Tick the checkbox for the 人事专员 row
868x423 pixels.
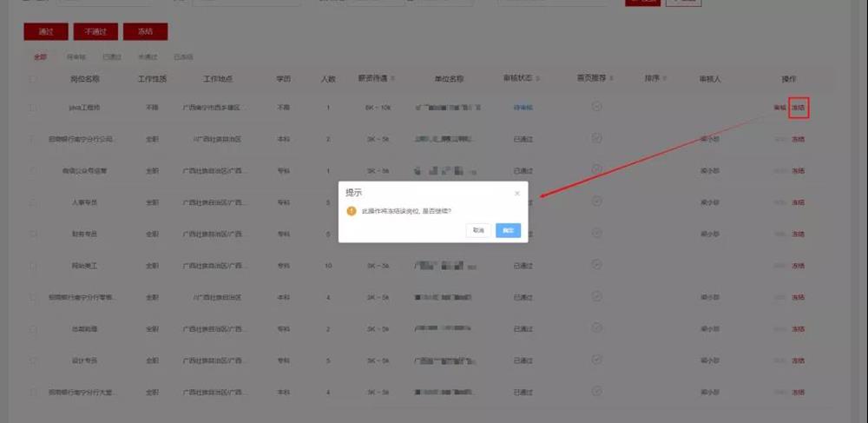coord(33,202)
